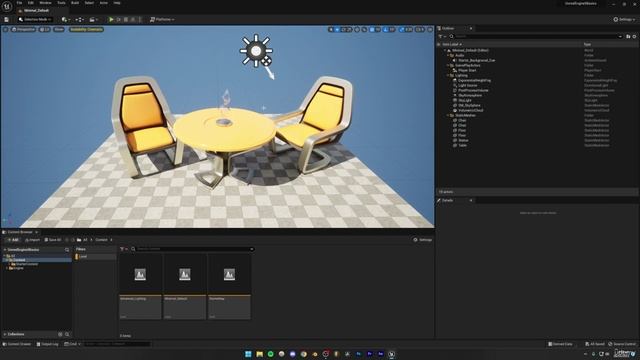
Task: Collapse the Lighting folder in Outliner
Action: coord(447,75)
